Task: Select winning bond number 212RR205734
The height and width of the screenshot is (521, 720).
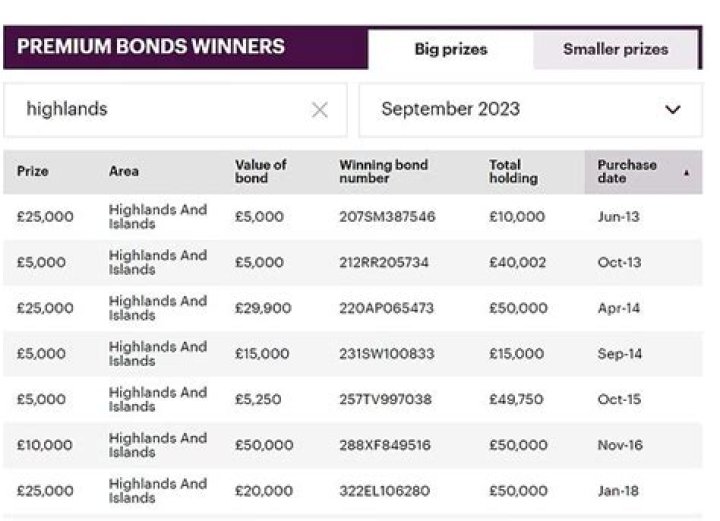Action: pyautogui.click(x=384, y=263)
